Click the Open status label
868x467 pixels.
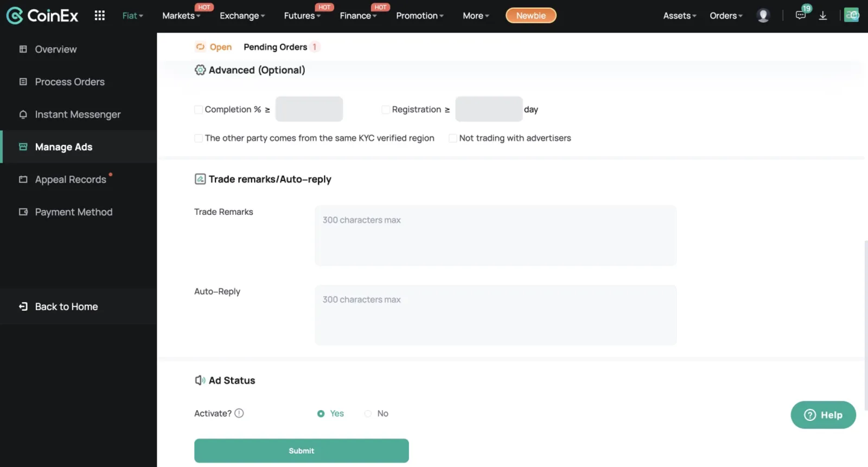click(220, 47)
